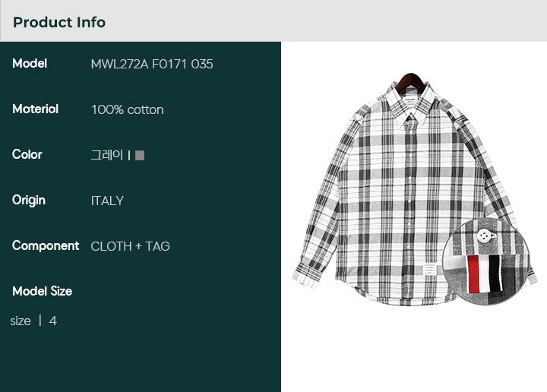This screenshot has width=547, height=392.
Task: Click the Material label
Action: tap(35, 109)
